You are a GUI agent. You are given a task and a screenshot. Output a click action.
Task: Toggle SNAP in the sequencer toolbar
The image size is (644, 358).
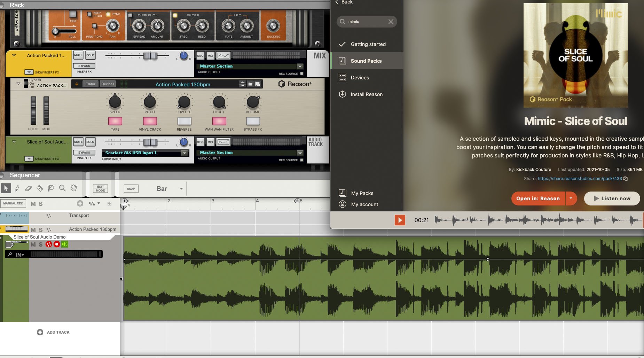click(131, 189)
